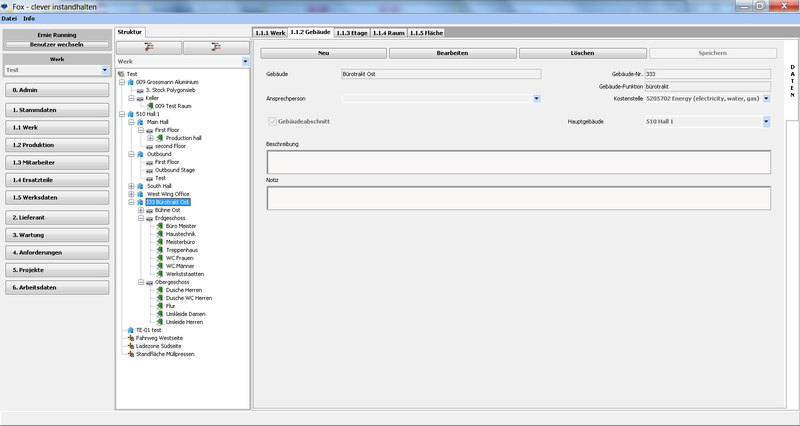800x426 pixels.
Task: Switch to the 1.1.3 Etage tab
Action: [352, 33]
